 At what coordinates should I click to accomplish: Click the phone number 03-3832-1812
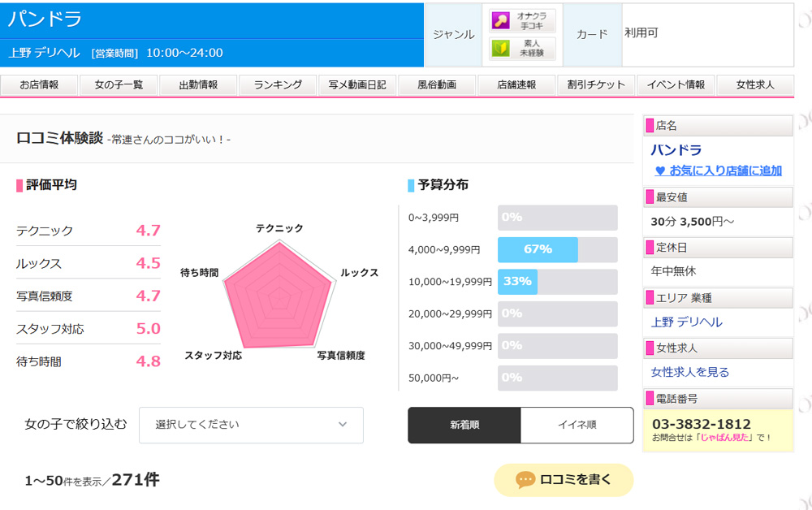(x=702, y=424)
